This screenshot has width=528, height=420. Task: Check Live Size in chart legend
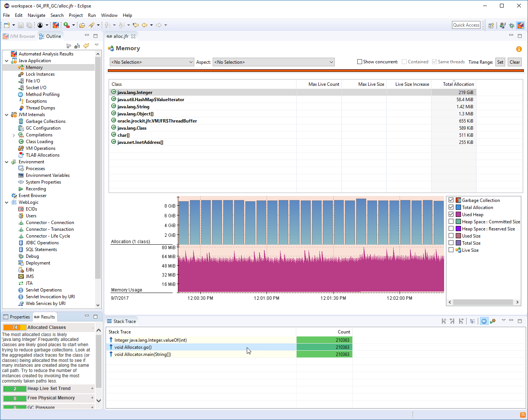point(451,250)
